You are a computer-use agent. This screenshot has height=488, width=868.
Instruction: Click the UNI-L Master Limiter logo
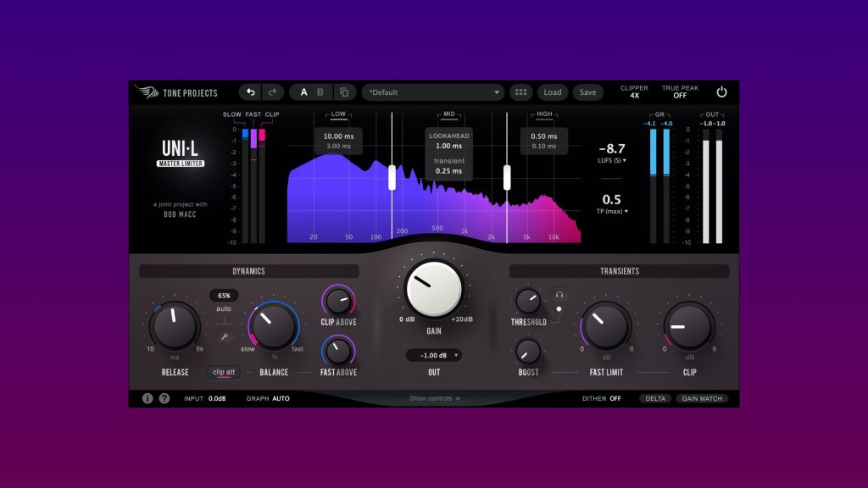[x=180, y=153]
